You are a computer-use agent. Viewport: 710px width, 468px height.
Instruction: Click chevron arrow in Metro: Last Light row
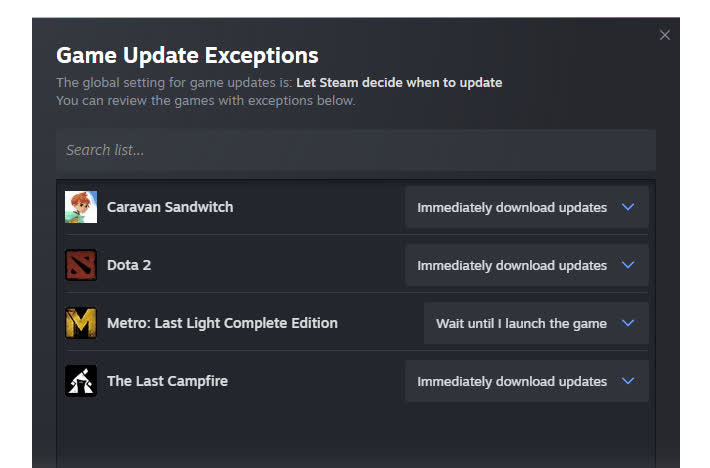(x=628, y=323)
